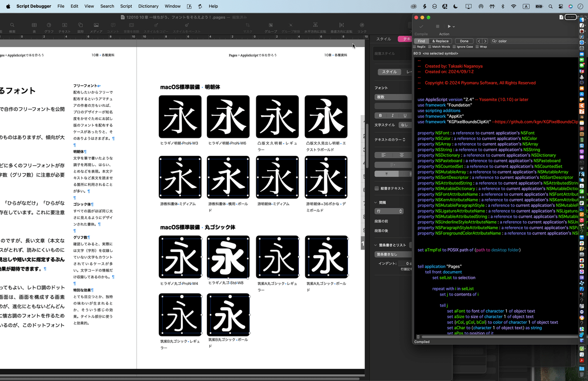This screenshot has width=588, height=381.
Task: Click the Stop square icon in Script Debugger
Action: click(437, 26)
